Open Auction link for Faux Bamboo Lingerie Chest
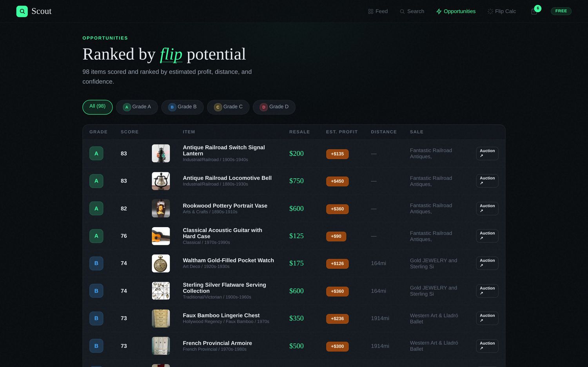 (x=487, y=318)
